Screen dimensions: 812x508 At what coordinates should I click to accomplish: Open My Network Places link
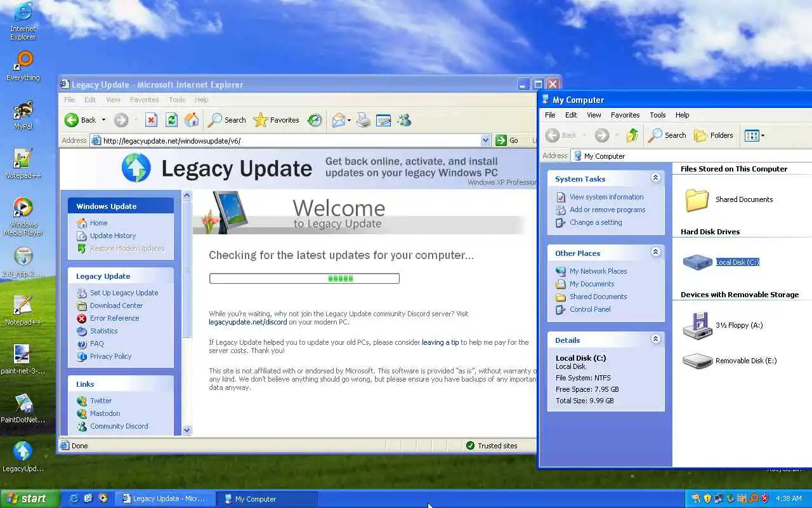pyautogui.click(x=598, y=271)
